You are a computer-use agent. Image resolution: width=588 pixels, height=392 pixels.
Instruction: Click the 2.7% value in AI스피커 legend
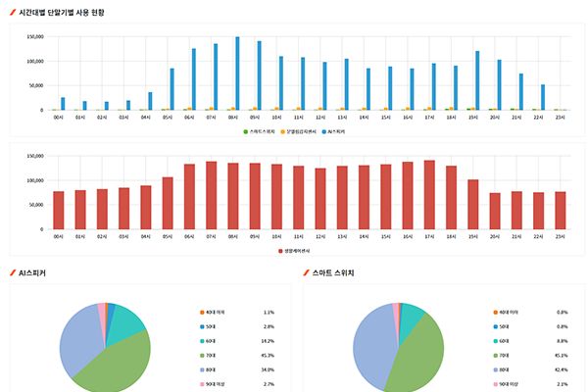tap(269, 384)
